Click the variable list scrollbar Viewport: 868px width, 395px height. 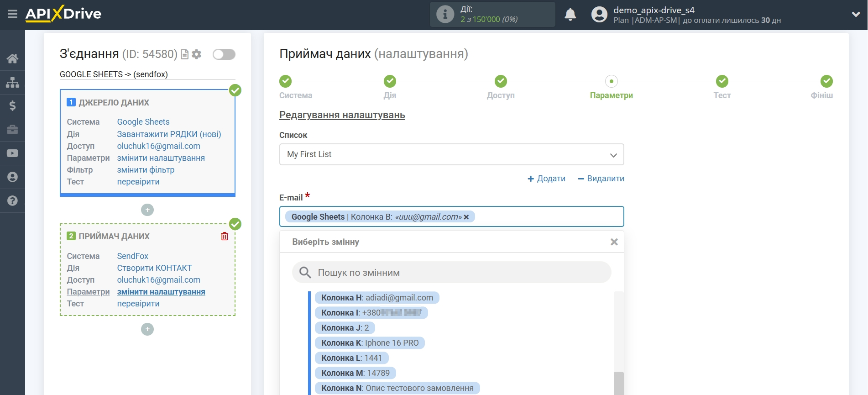[618, 383]
